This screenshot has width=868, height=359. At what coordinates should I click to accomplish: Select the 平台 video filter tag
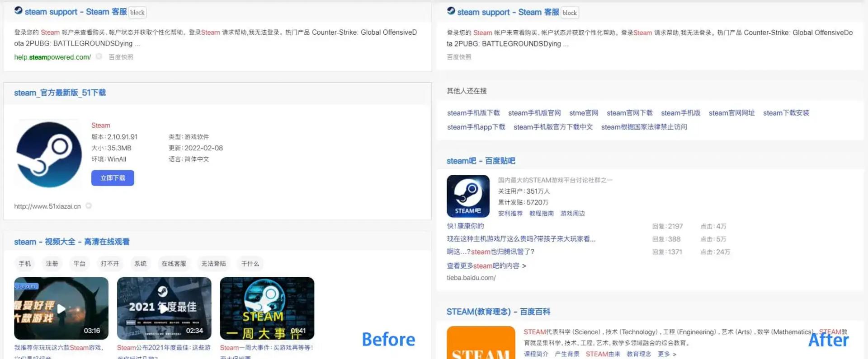80,263
